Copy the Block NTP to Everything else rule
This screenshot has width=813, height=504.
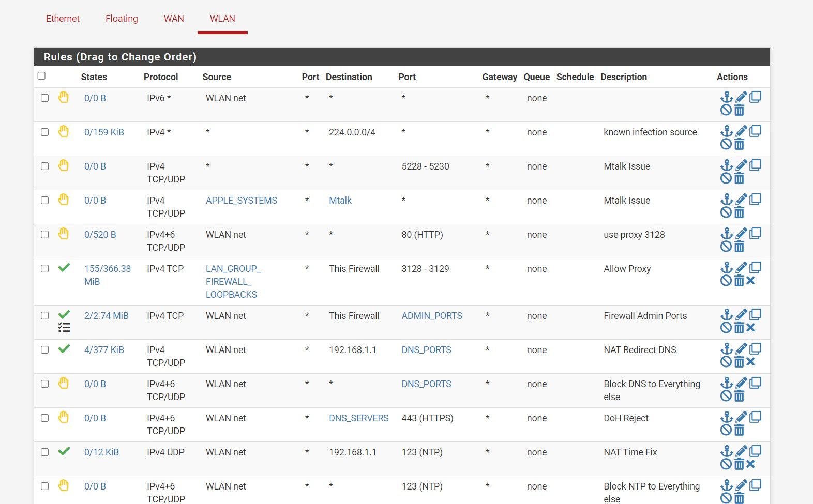[x=755, y=485]
